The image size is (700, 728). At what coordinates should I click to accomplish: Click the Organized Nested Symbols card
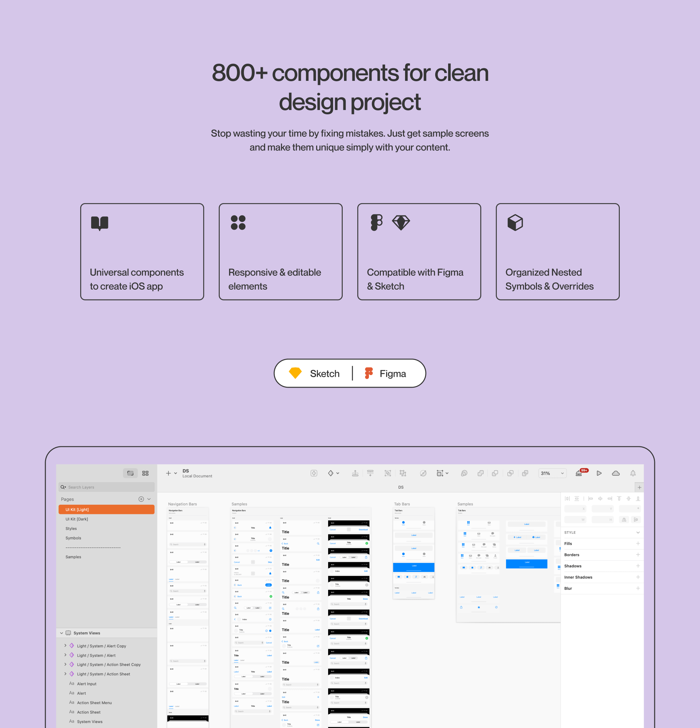pyautogui.click(x=558, y=252)
